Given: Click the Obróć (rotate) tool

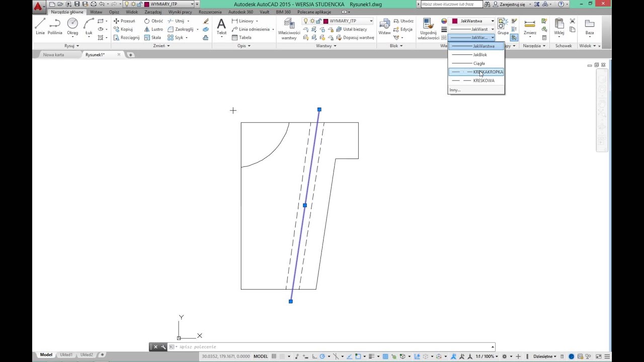Looking at the screenshot, I should tap(153, 21).
